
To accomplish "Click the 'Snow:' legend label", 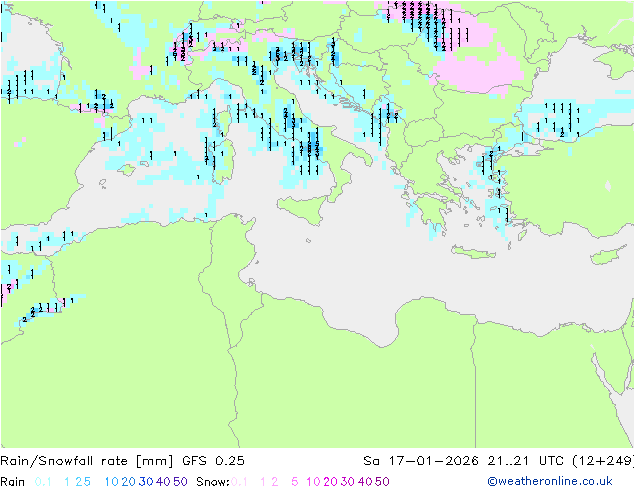I will point(213,482).
